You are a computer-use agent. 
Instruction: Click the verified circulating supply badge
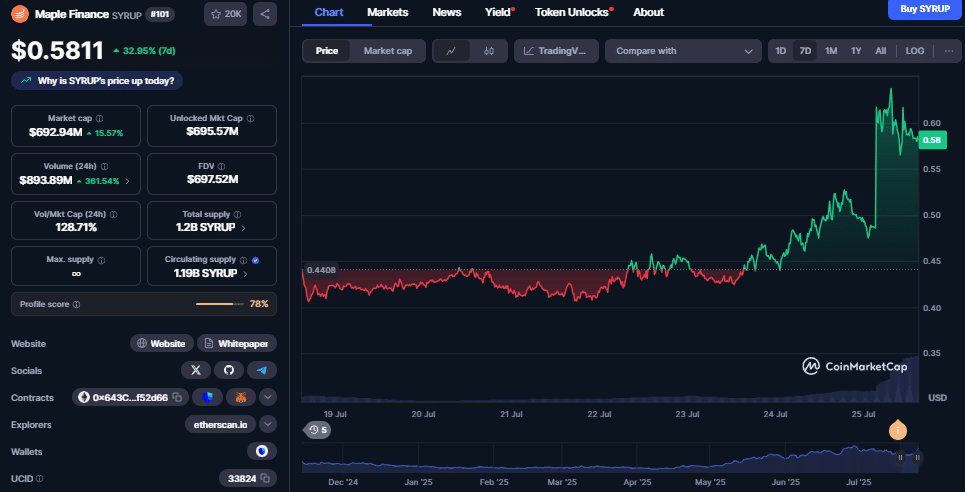[x=255, y=260]
